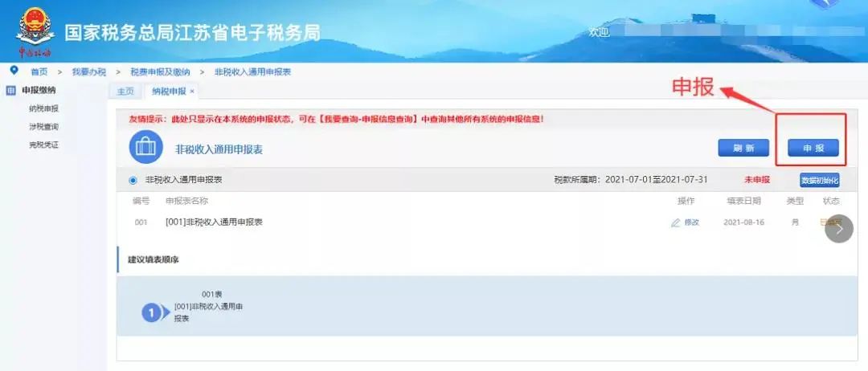Open the 纳税申报 tab
This screenshot has width=868, height=371.
pos(169,92)
